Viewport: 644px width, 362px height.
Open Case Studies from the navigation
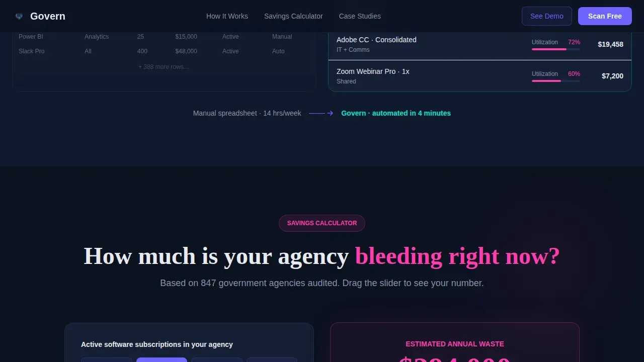(360, 16)
